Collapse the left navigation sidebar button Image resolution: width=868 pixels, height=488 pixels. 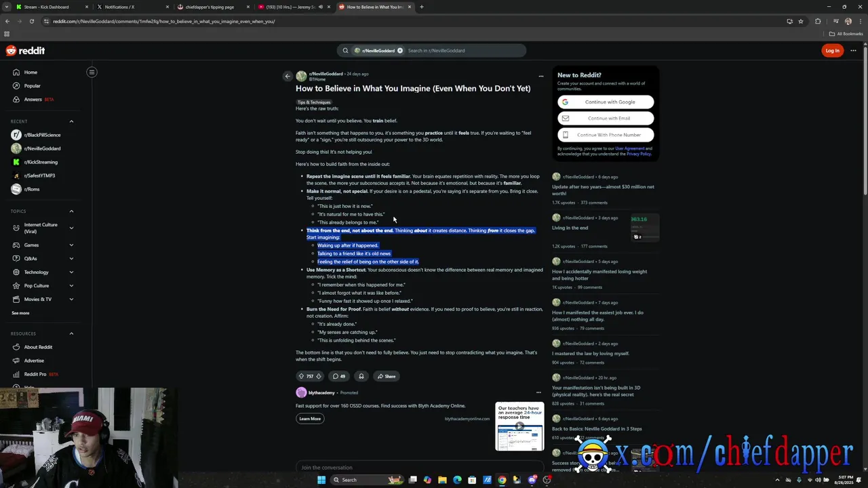click(x=92, y=72)
